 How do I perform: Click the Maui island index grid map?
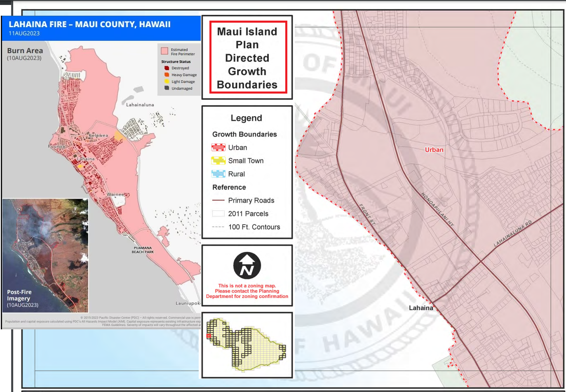(247, 344)
